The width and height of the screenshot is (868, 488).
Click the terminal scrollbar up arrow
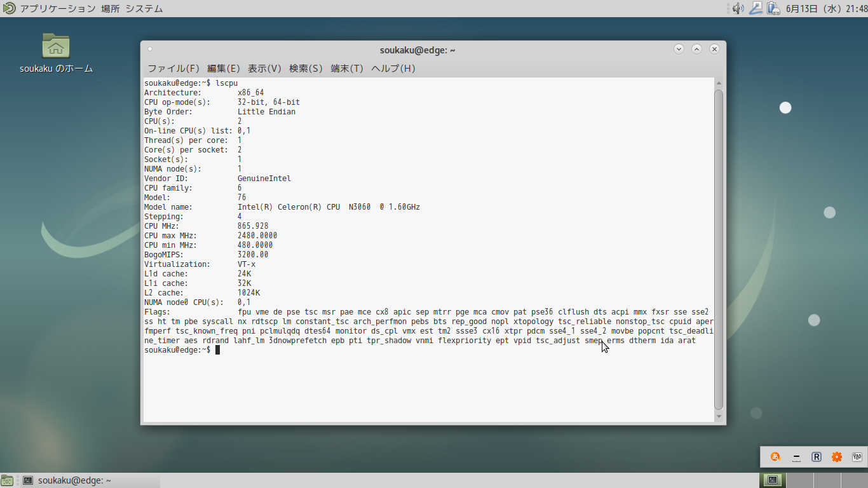click(x=719, y=83)
